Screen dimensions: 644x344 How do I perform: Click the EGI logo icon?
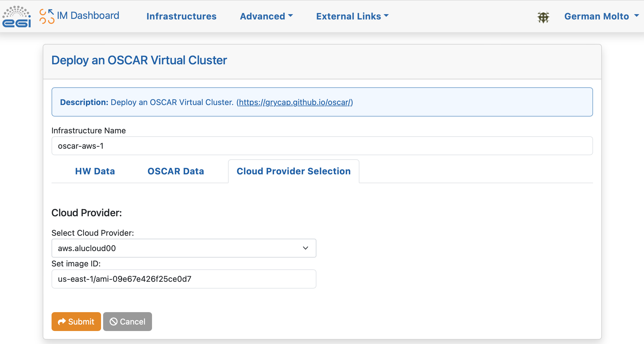[x=16, y=17]
